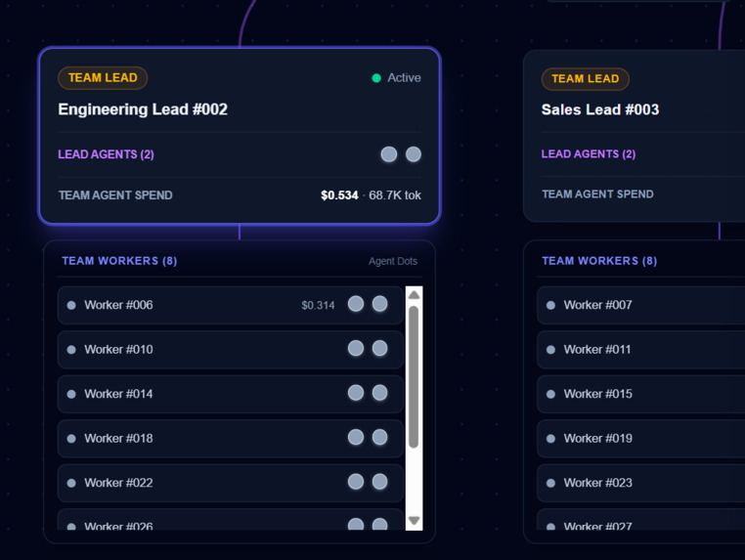Image resolution: width=745 pixels, height=560 pixels.
Task: Click status dot beside Worker #011
Action: point(550,350)
